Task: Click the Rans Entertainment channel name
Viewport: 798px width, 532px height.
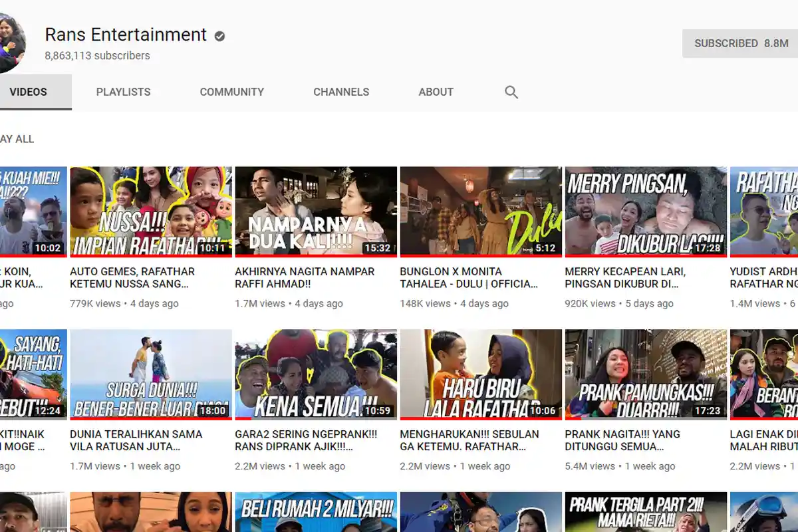Action: (126, 35)
